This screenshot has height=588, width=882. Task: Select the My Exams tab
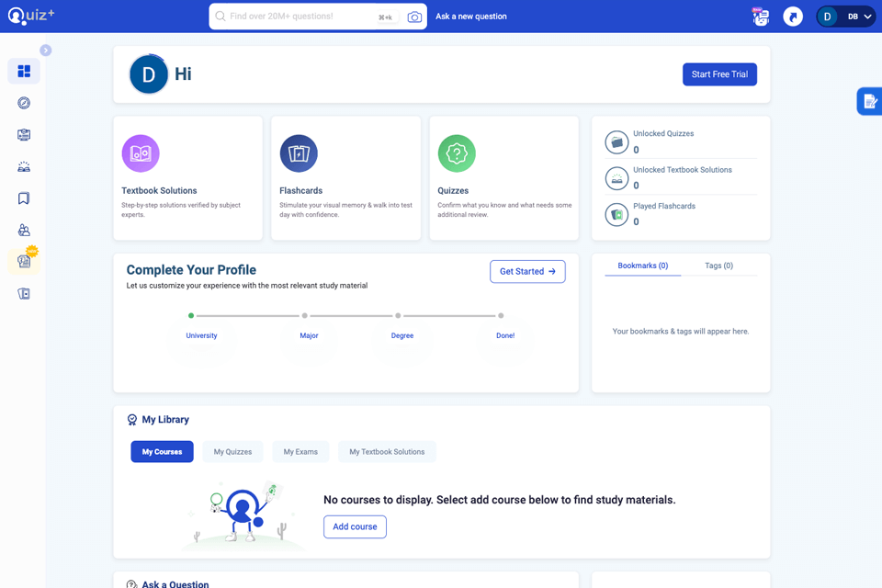click(300, 452)
